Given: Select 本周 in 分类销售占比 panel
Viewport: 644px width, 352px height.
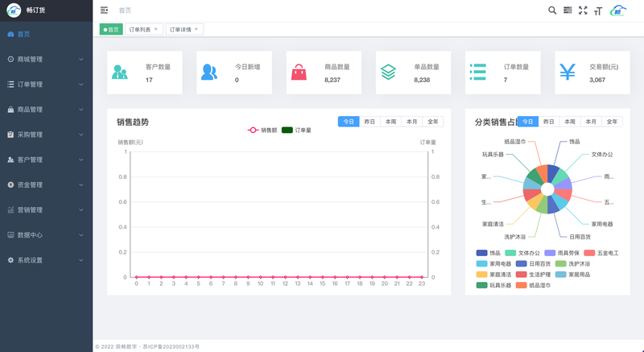Looking at the screenshot, I should click(x=570, y=122).
